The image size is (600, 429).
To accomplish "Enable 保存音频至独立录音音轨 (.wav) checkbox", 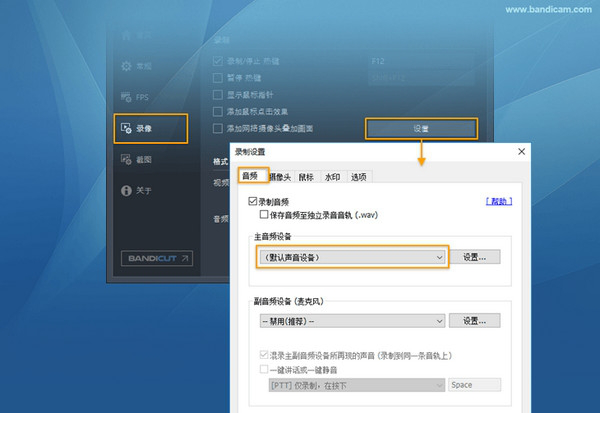I will 264,214.
